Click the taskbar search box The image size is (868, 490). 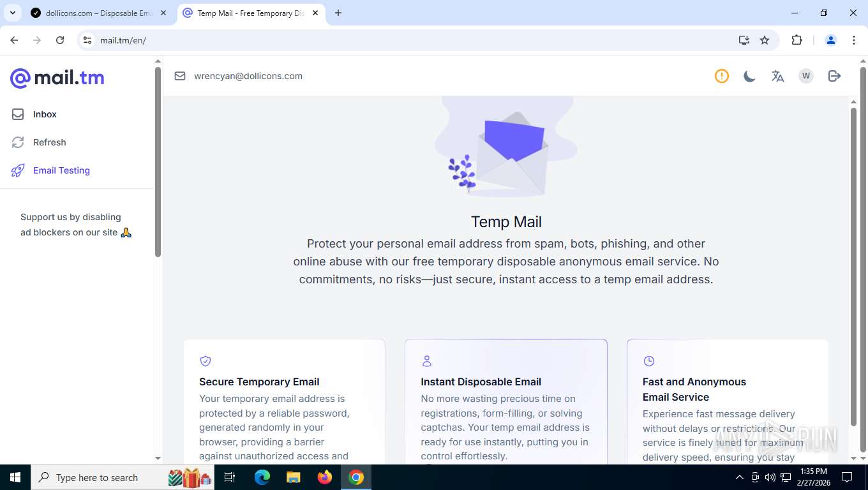coord(122,477)
